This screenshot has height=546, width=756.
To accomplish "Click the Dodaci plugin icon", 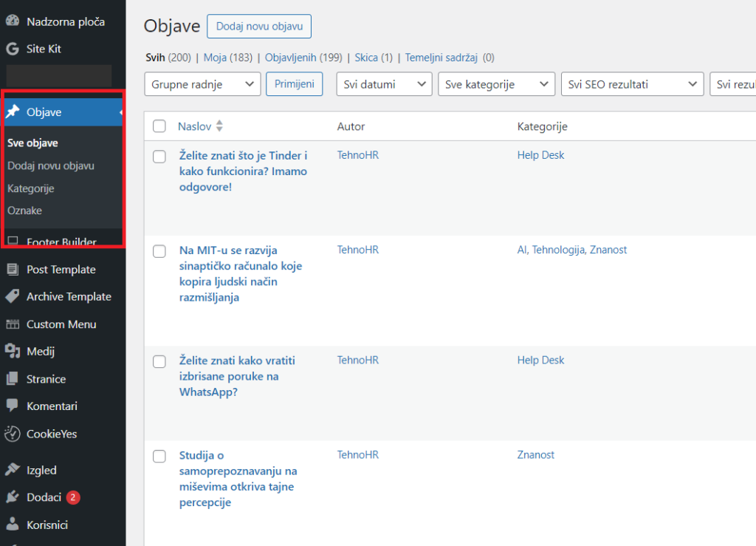I will pyautogui.click(x=12, y=497).
